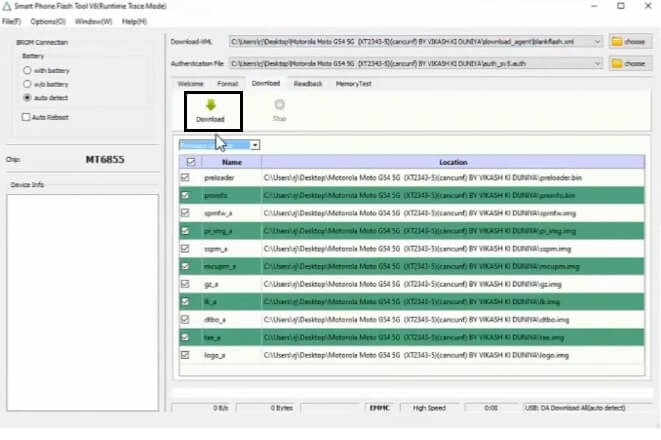Uncheck the tee_a partition checkbox
The height and width of the screenshot is (440, 661).
185,337
